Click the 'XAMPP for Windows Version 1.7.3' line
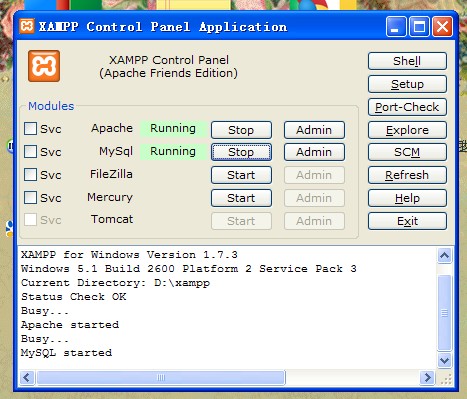The image size is (467, 399). pyautogui.click(x=129, y=255)
